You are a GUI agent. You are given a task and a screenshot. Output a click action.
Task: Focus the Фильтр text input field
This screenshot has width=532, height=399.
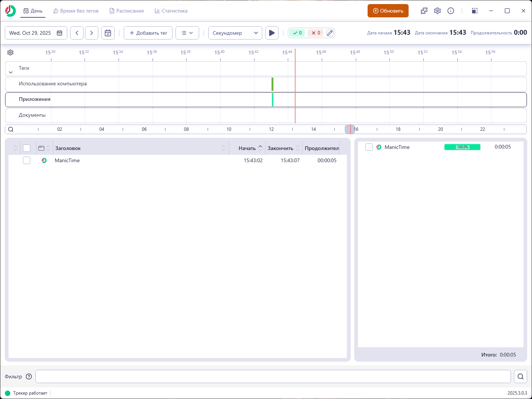point(273,376)
